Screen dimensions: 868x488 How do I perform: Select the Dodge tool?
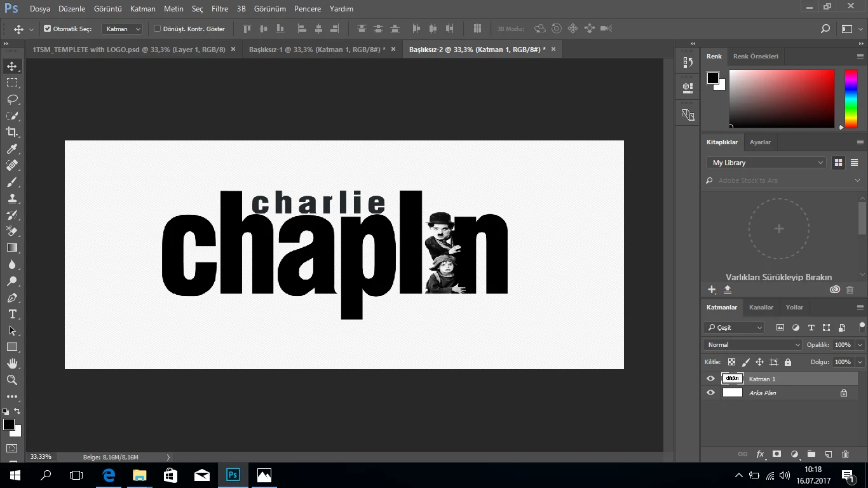(11, 281)
